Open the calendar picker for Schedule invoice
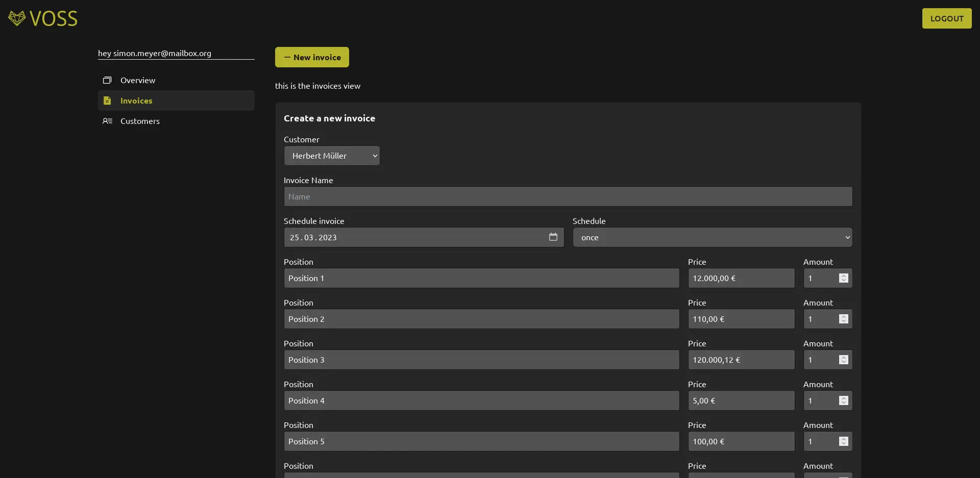Viewport: 980px width, 478px height. tap(553, 237)
